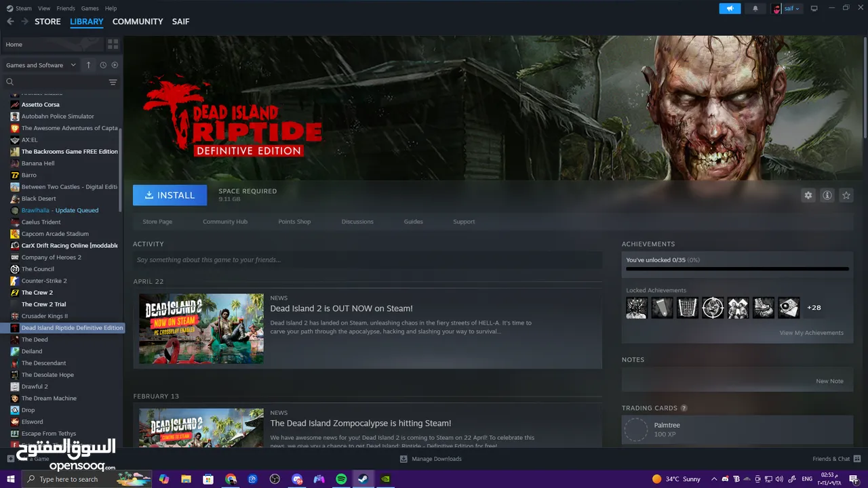The image size is (868, 488).
Task: Open the Support link
Action: tap(464, 222)
